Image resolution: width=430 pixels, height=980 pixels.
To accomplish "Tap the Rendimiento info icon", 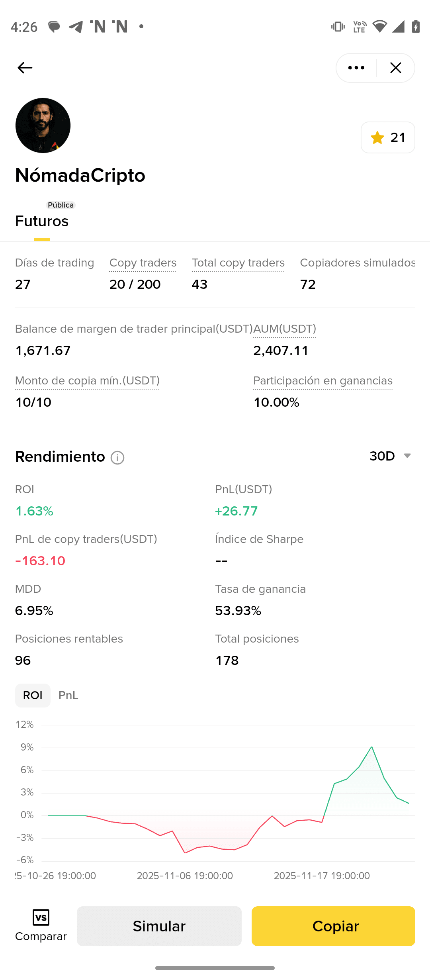I will (x=117, y=458).
